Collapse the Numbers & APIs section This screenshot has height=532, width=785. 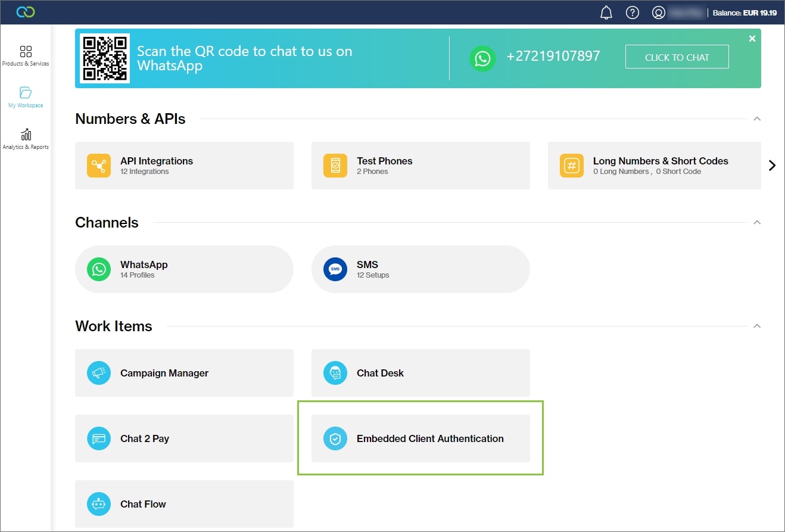[757, 119]
